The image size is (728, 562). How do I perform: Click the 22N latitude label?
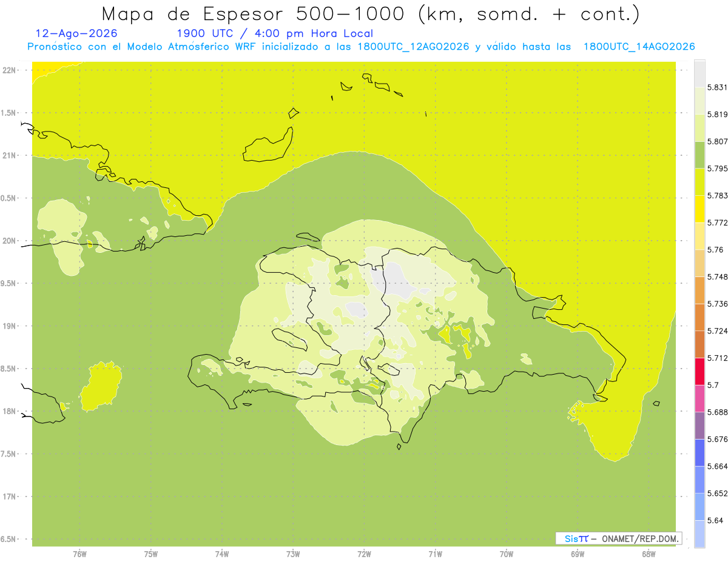click(x=10, y=70)
